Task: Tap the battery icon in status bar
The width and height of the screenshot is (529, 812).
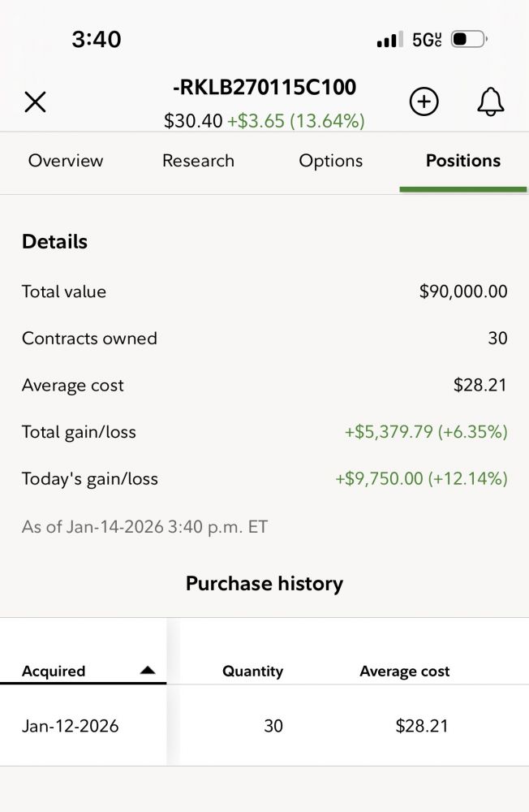Action: [468, 39]
